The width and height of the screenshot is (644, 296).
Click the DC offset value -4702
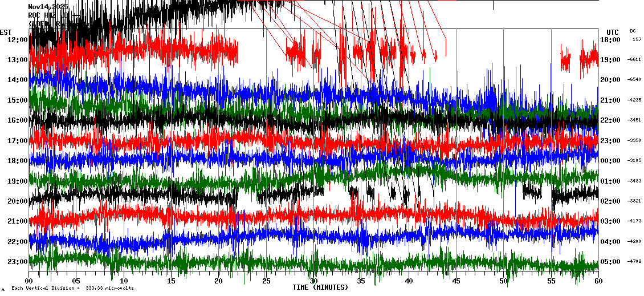pos(634,262)
